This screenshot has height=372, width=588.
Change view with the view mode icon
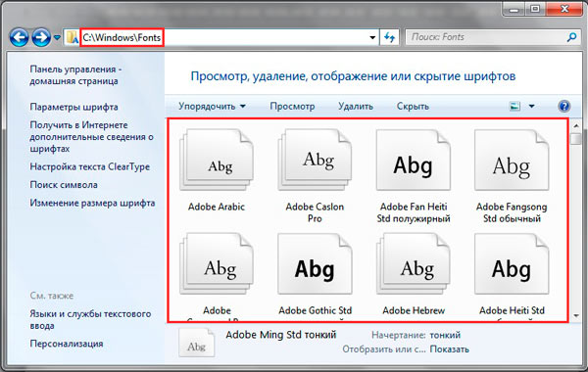(x=514, y=107)
